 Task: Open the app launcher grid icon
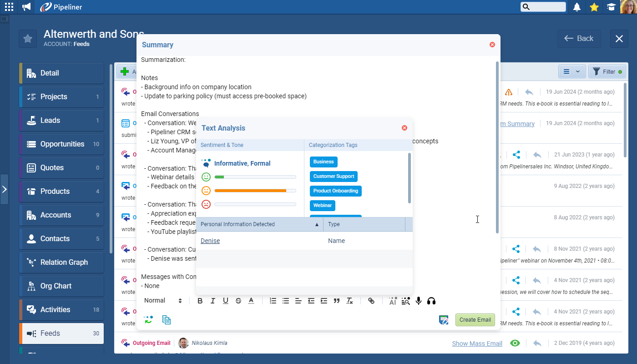coord(9,7)
